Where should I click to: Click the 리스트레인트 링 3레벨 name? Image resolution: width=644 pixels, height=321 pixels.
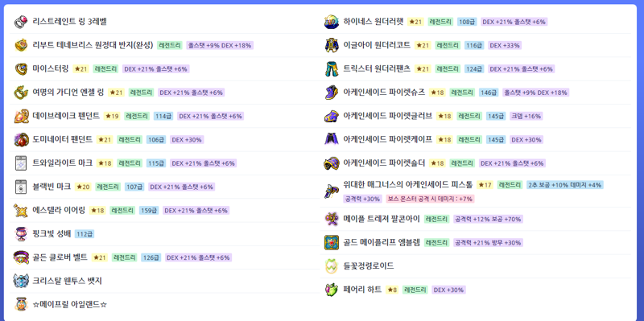(x=69, y=22)
